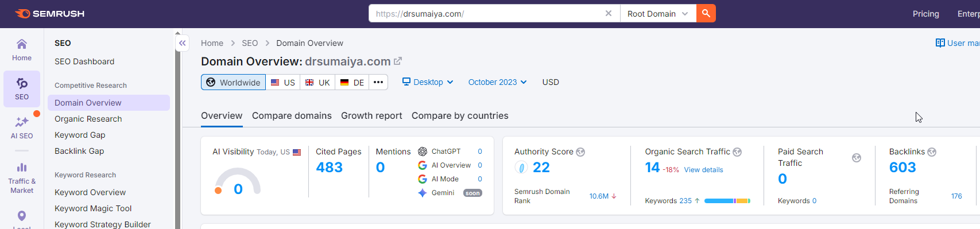The height and width of the screenshot is (229, 980).
Task: Click the Backlinks 603 value
Action: [902, 167]
